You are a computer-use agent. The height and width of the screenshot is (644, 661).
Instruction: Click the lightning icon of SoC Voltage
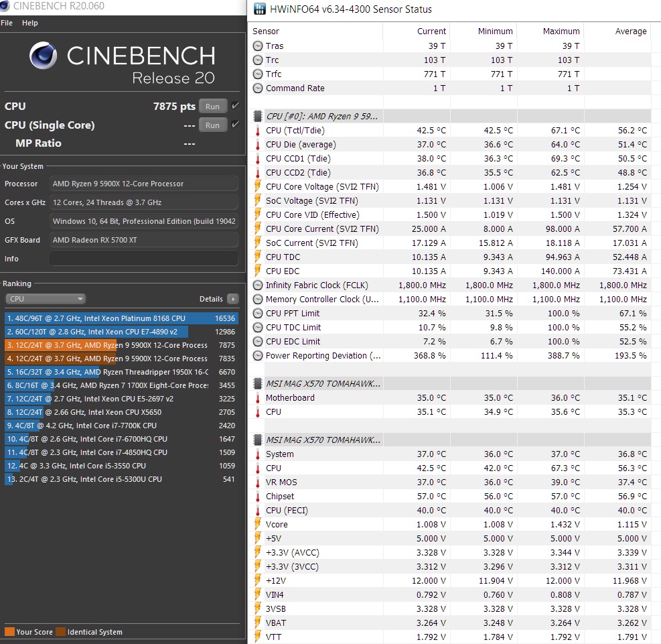[x=258, y=200]
